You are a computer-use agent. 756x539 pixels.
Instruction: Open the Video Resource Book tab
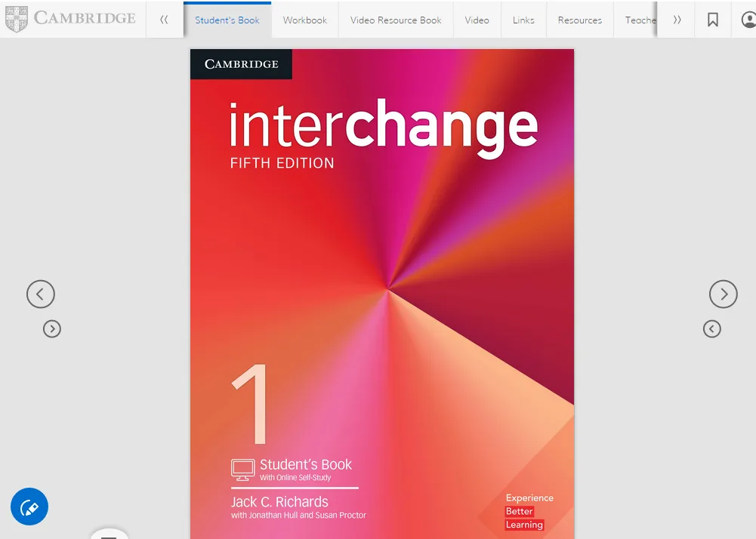[396, 20]
